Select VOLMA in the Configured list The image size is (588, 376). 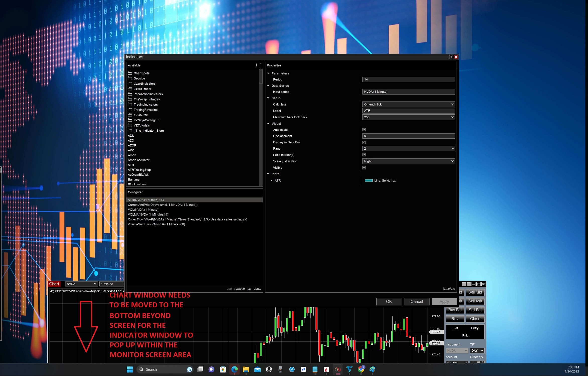[148, 215]
